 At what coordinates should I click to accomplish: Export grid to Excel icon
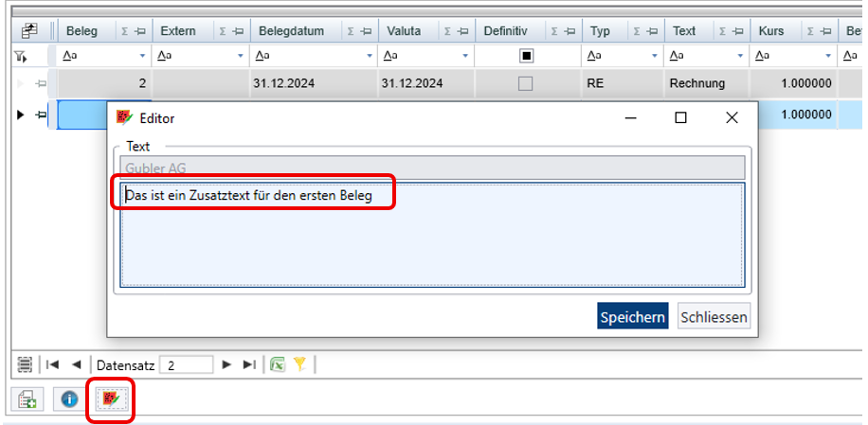(278, 364)
